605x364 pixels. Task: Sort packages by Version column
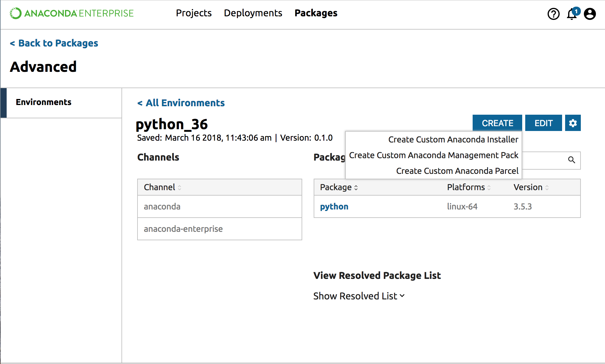547,187
